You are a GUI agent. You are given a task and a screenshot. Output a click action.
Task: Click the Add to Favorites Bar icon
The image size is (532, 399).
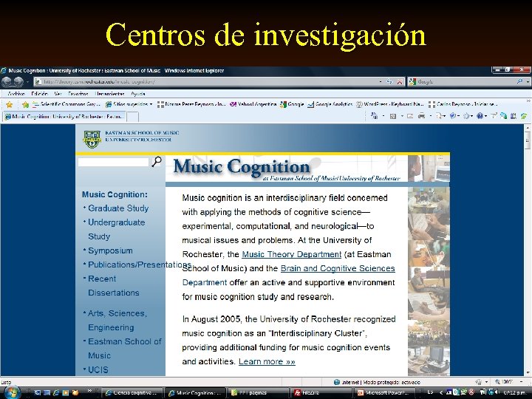25,104
